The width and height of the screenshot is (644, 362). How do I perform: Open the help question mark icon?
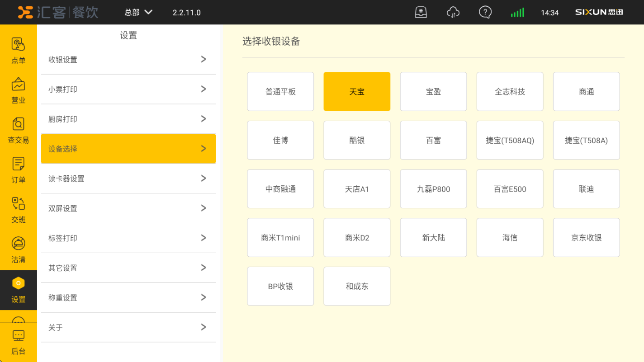[x=485, y=12]
